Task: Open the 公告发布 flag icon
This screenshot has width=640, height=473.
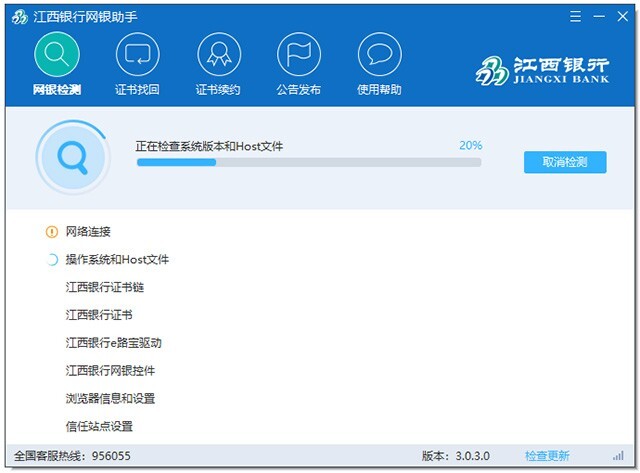Action: click(299, 54)
